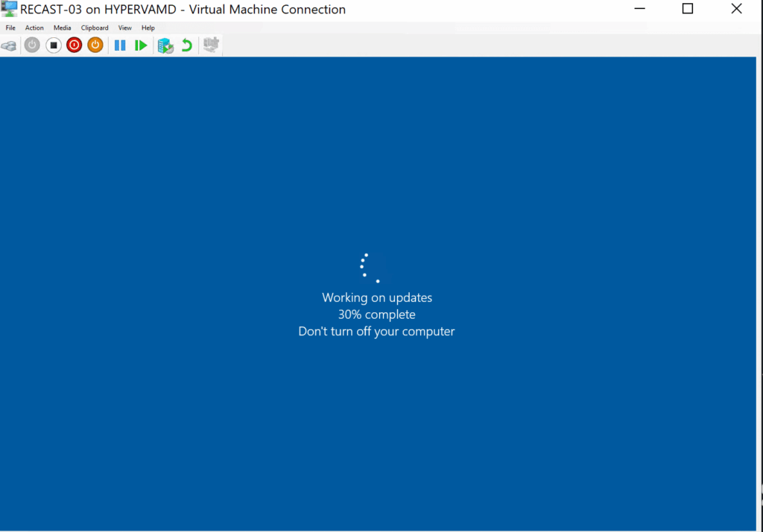Revert the VM to its last checkpoint

click(186, 45)
